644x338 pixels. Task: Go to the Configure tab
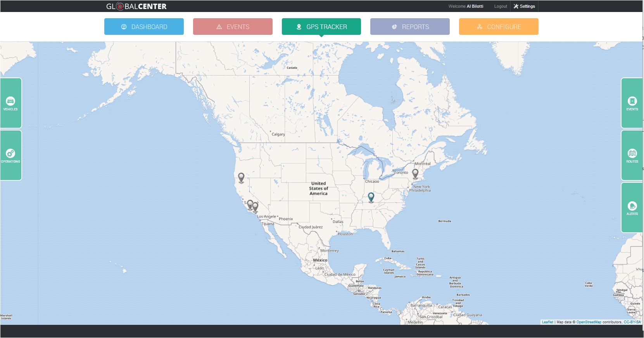tap(499, 27)
